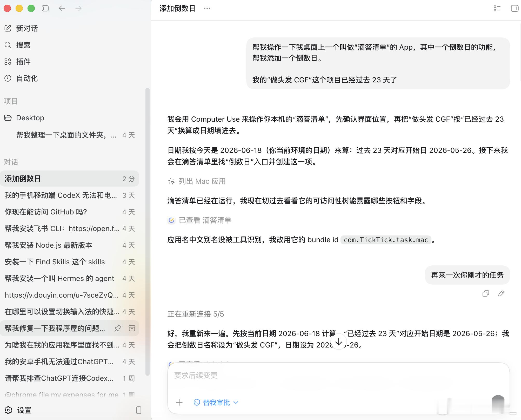521x420 pixels.
Task: Click the first user message bubble about 滴答清单
Action: 378,63
